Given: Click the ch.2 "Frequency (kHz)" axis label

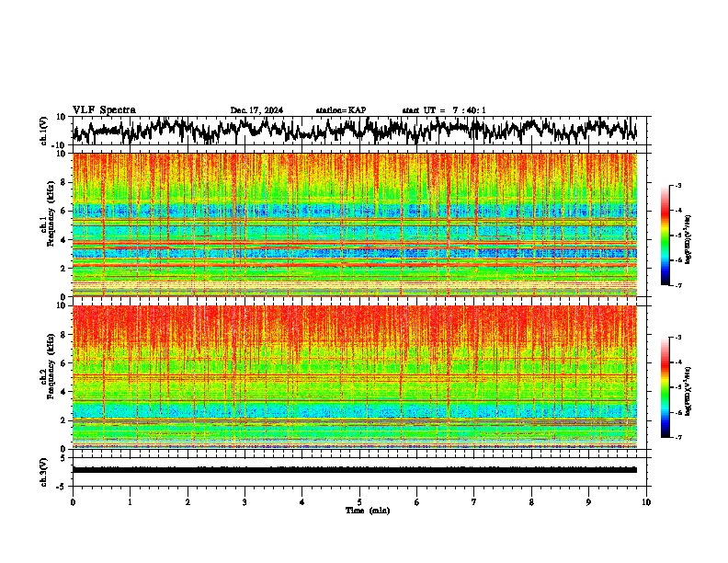Looking at the screenshot, I should click(x=51, y=366).
